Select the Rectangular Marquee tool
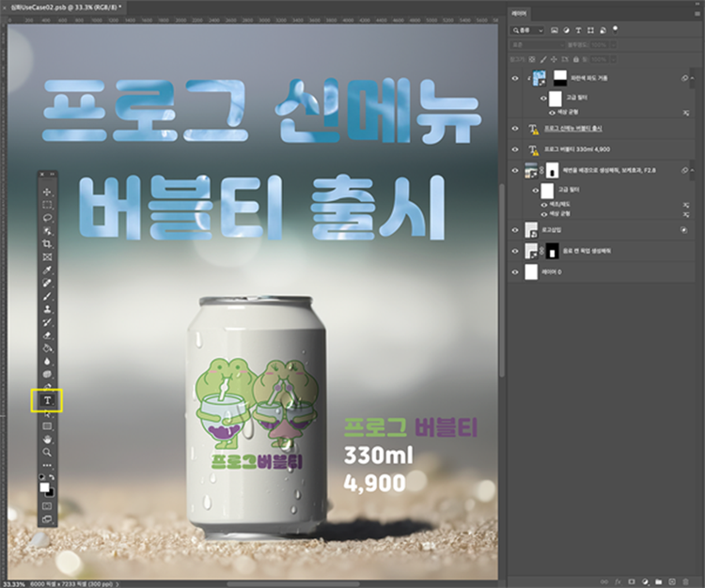 (47, 206)
